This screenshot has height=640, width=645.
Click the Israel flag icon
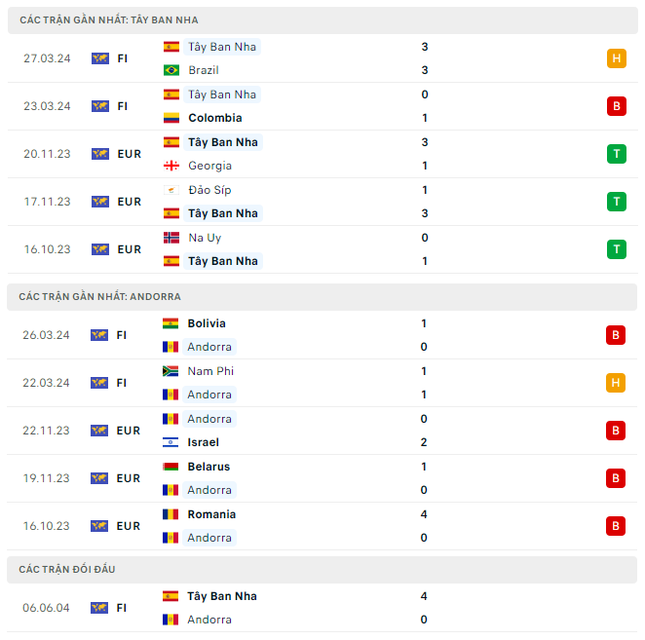pyautogui.click(x=170, y=442)
